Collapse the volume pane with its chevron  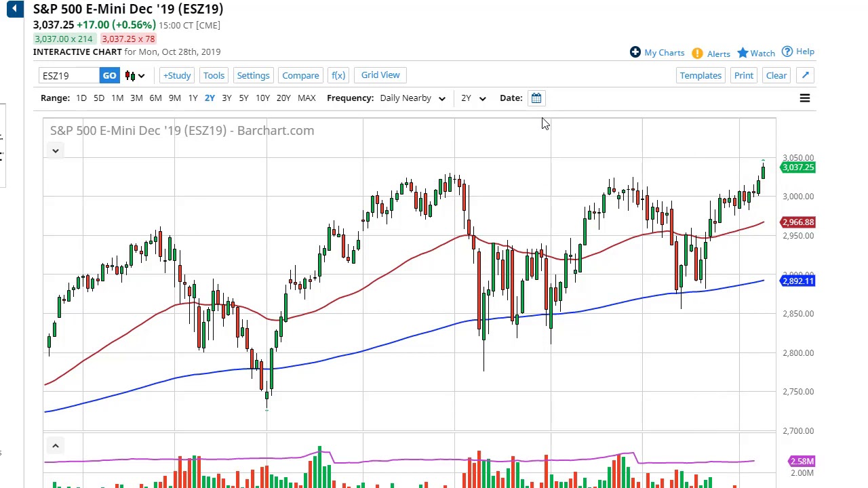(x=56, y=445)
